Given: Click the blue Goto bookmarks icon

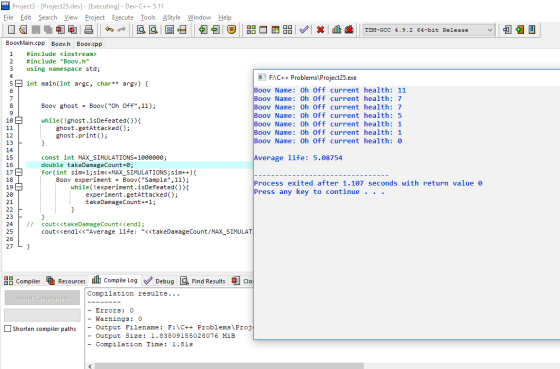Looking at the screenshot, I should pyautogui.click(x=532, y=30).
